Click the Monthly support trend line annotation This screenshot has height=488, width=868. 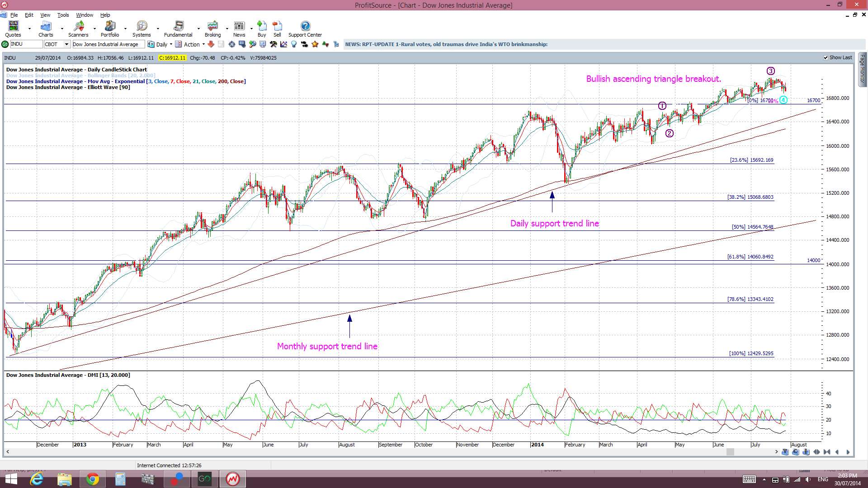(x=327, y=346)
